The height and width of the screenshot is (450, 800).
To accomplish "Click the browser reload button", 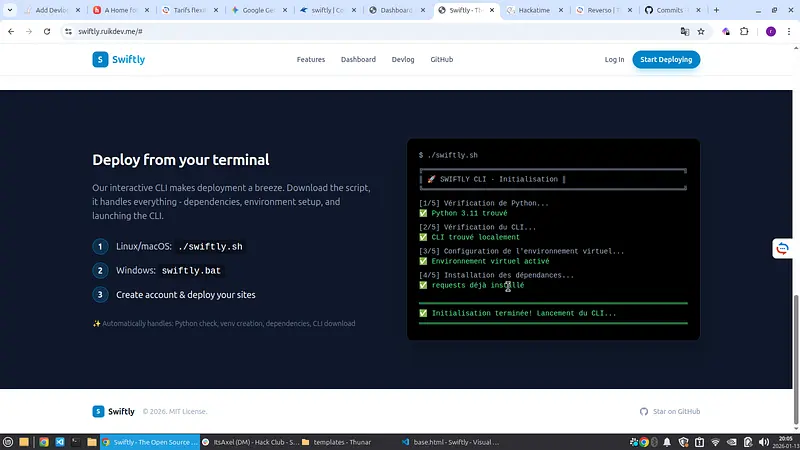I will pos(47,31).
